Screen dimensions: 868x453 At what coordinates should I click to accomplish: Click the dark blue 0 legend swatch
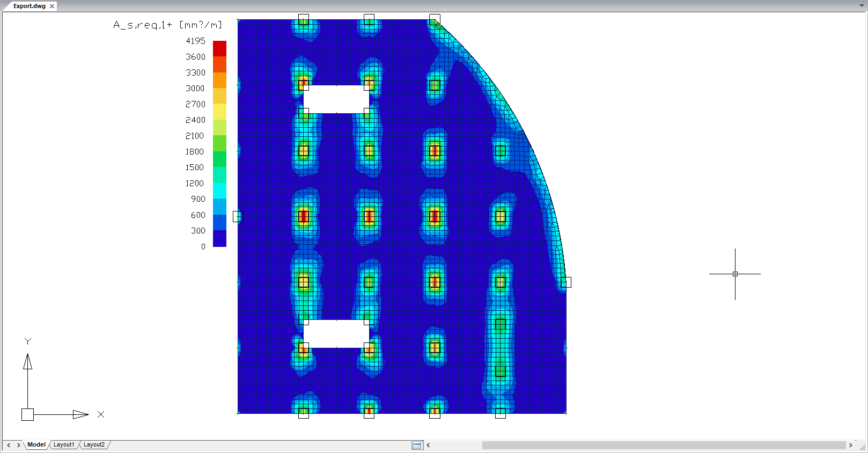tap(219, 238)
